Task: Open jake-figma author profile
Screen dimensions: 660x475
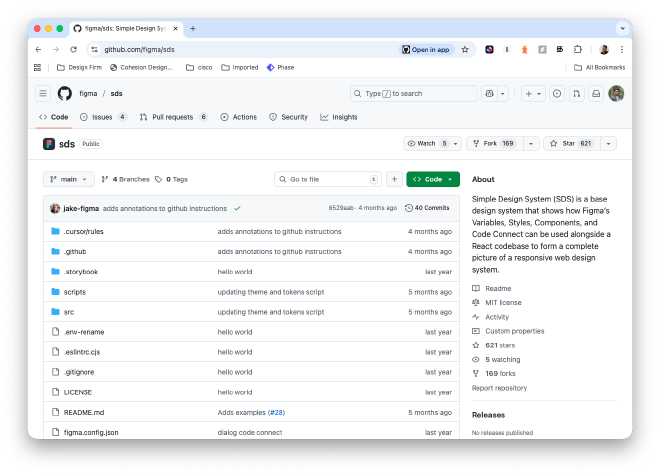Action: (81, 208)
